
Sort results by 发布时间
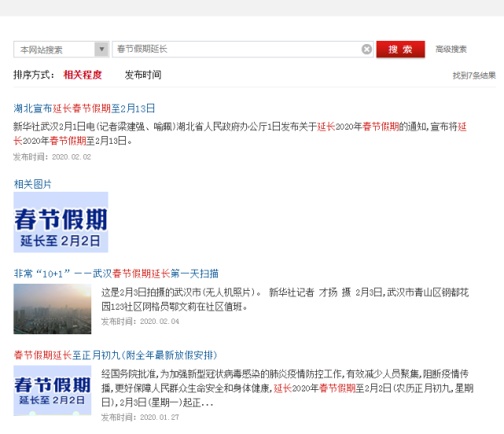tap(143, 75)
